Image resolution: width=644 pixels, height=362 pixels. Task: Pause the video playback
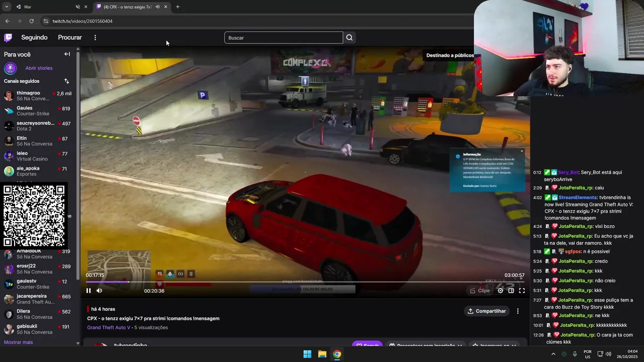click(x=89, y=291)
